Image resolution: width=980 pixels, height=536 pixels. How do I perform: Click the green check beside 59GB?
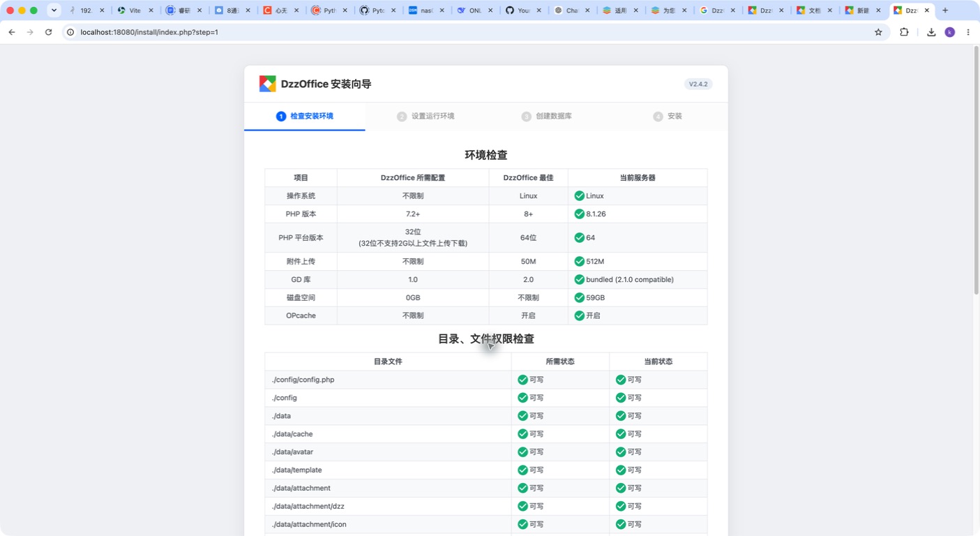pos(579,298)
